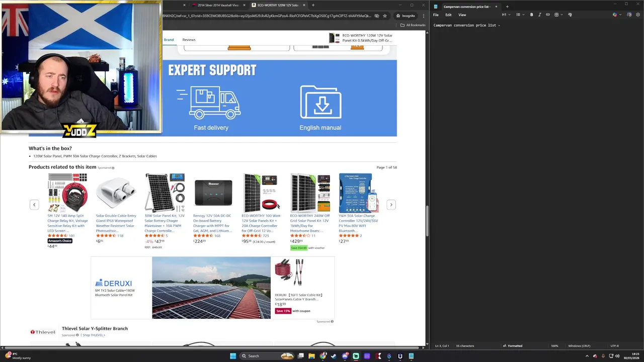Jump to Brand section tab
The width and height of the screenshot is (644, 362).
[x=169, y=40]
